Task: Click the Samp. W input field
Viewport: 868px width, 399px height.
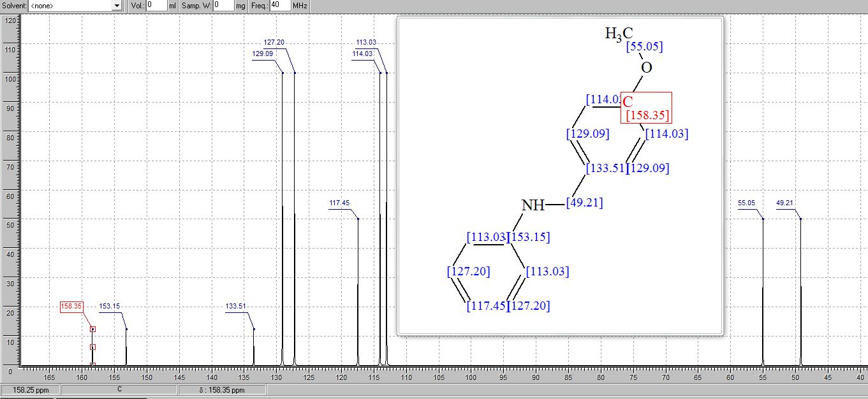Action: pyautogui.click(x=223, y=6)
